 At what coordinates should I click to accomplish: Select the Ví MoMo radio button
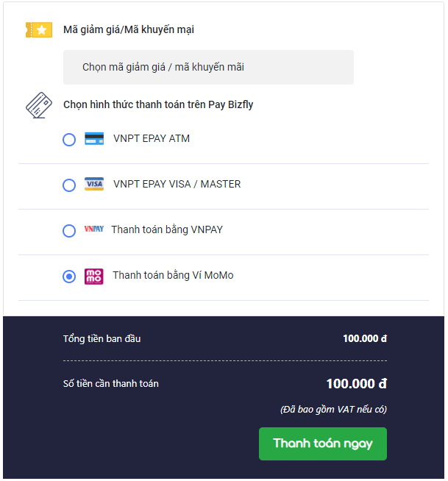[x=69, y=277]
